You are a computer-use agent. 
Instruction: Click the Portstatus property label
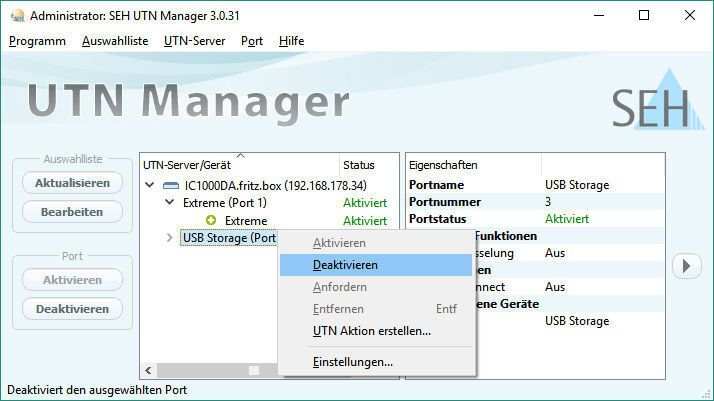tap(437, 219)
